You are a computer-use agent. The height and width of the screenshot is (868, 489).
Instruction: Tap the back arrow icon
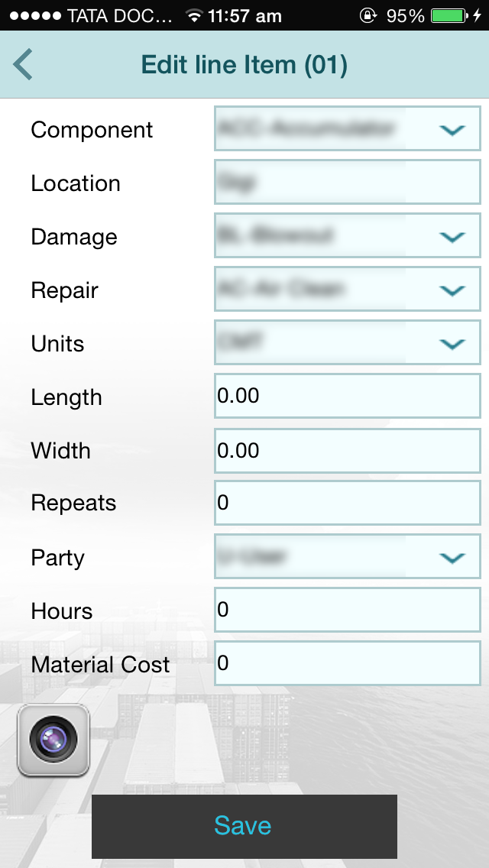23,65
